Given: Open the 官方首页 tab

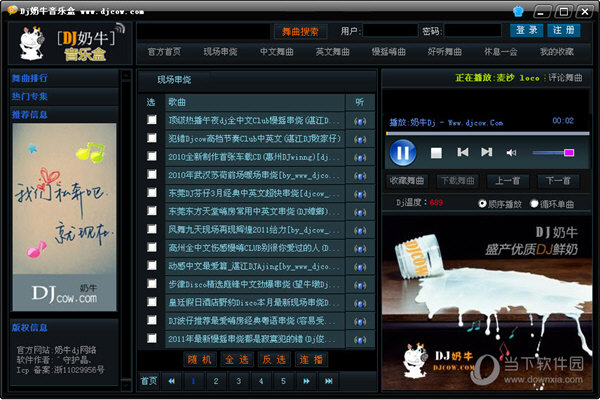Looking at the screenshot, I should tap(164, 52).
